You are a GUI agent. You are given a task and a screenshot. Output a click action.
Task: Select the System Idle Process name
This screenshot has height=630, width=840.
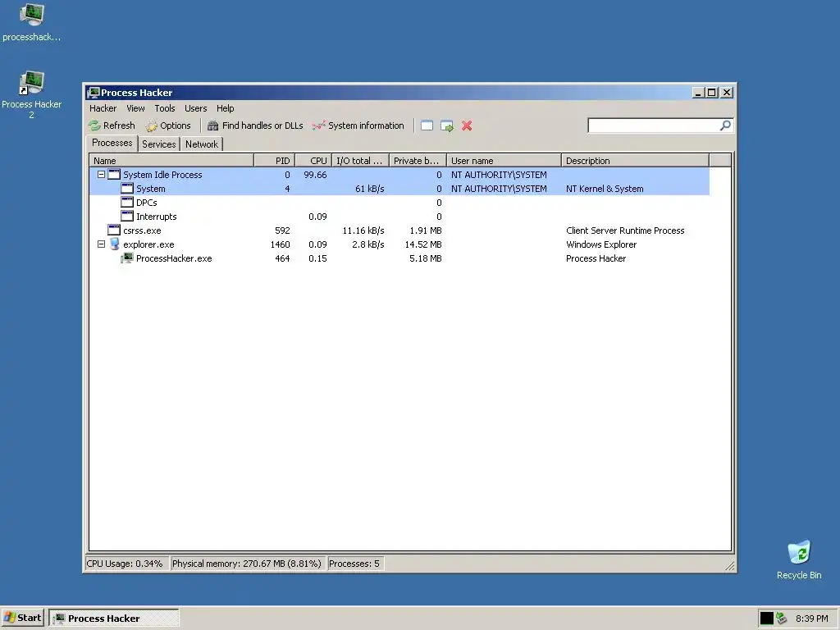(162, 175)
